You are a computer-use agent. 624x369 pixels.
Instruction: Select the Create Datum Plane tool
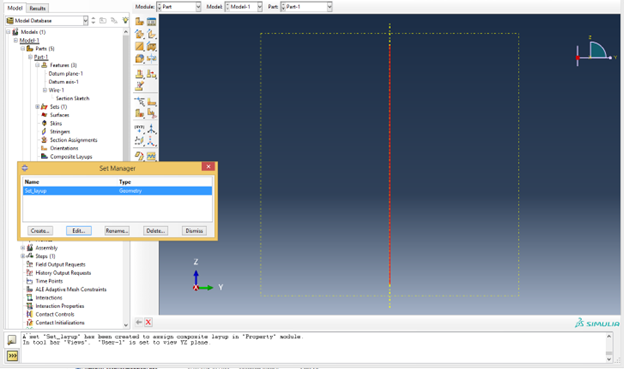(139, 141)
